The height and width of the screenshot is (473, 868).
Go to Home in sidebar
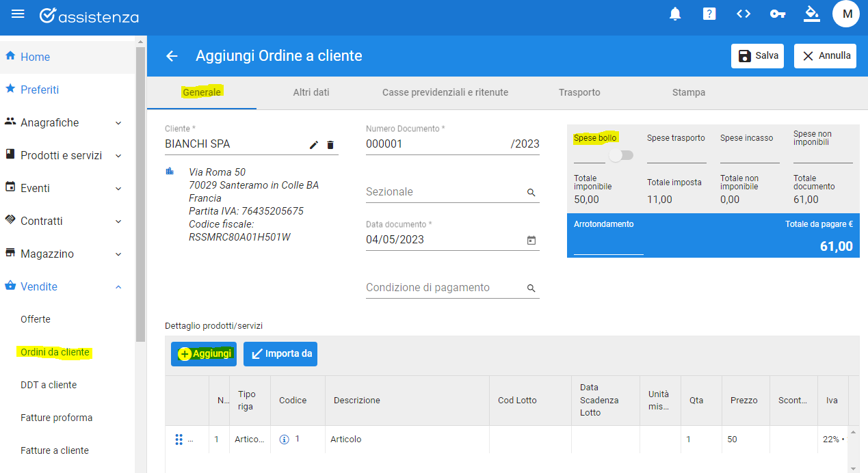(x=67, y=57)
